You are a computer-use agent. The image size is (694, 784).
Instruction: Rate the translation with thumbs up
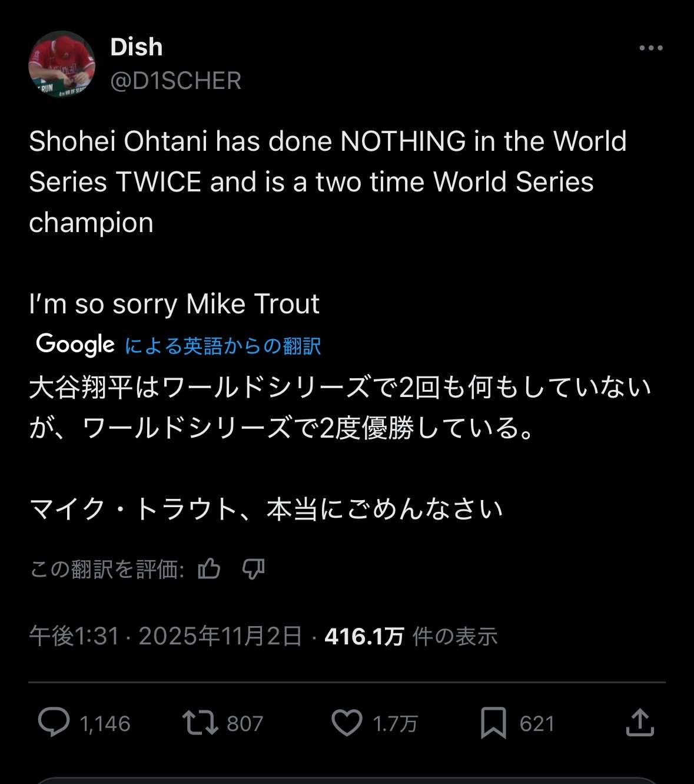[209, 569]
